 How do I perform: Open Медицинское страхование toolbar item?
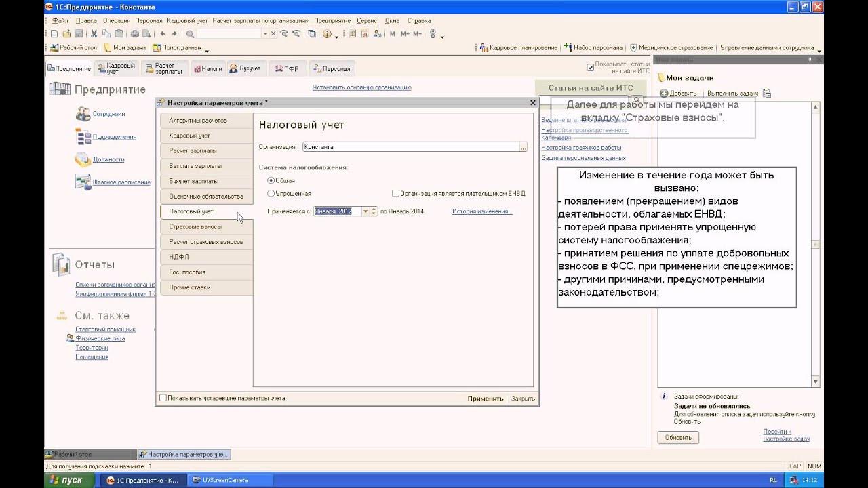point(671,48)
